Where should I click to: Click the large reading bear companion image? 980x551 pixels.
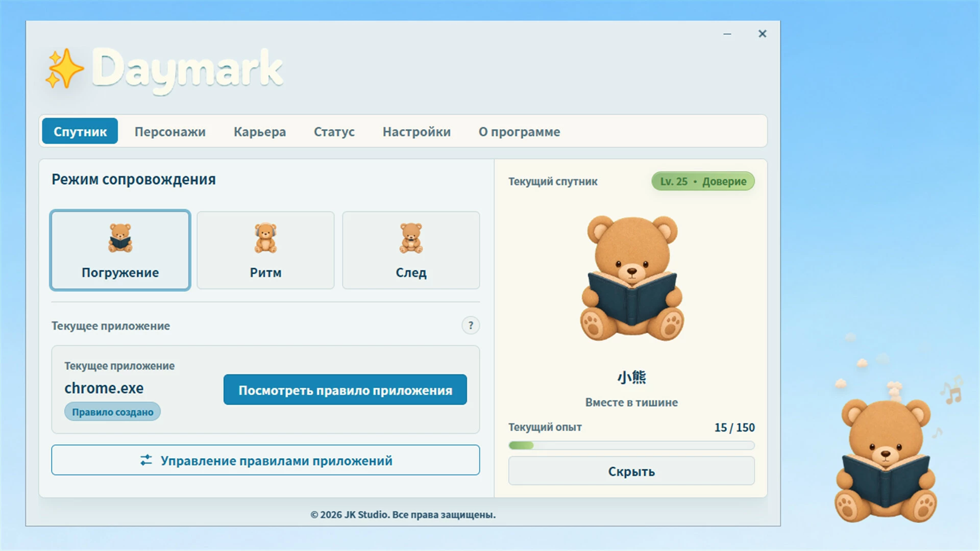point(632,278)
